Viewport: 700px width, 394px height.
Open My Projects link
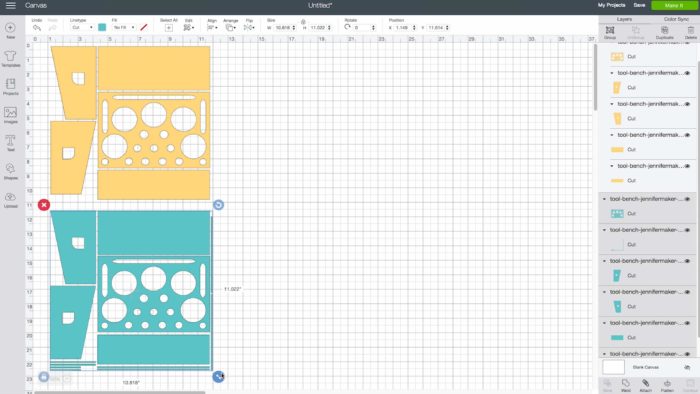pyautogui.click(x=611, y=5)
